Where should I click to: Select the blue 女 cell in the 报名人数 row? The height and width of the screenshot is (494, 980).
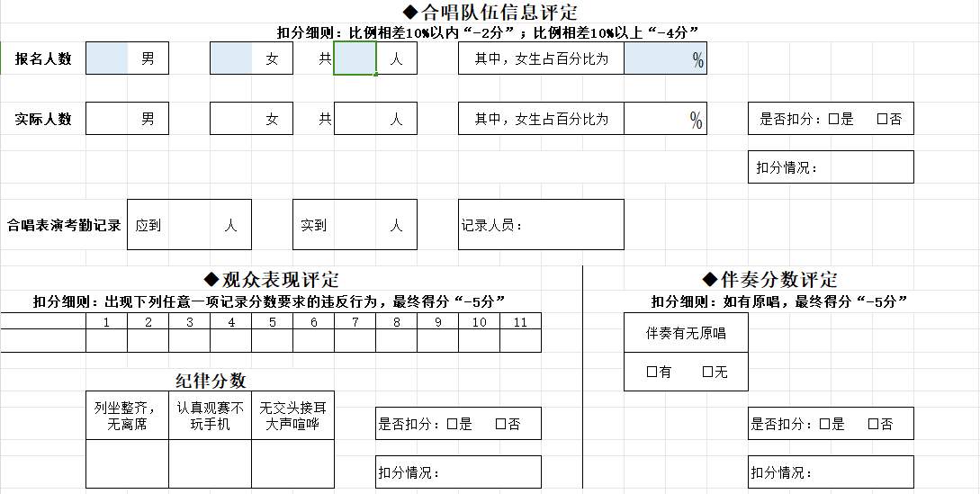click(231, 58)
